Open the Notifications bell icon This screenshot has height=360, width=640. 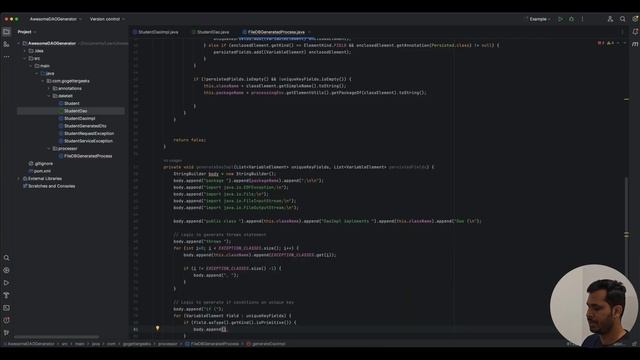(635, 31)
